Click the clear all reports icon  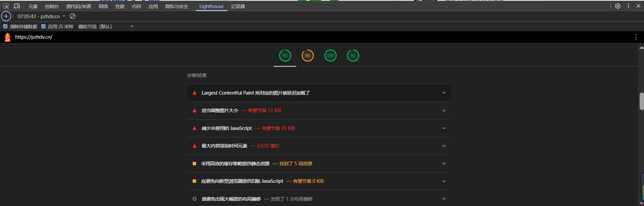tap(73, 16)
